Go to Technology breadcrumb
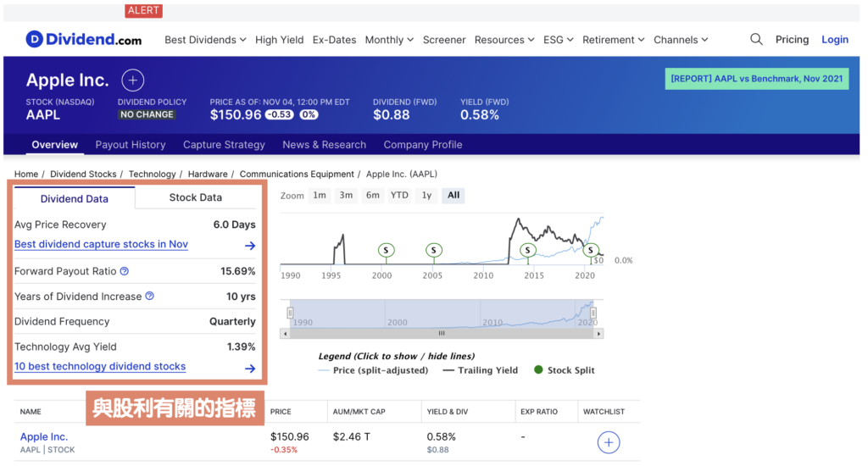The image size is (868, 466). tap(153, 174)
